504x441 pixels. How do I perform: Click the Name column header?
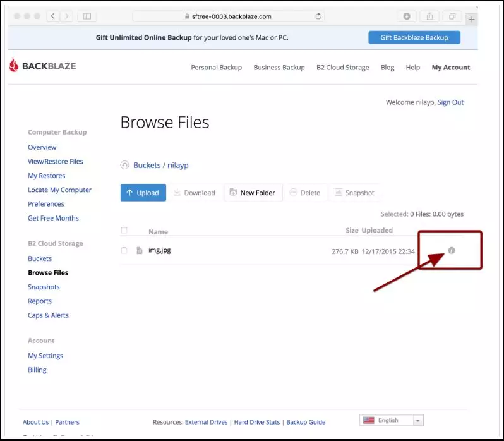point(158,231)
